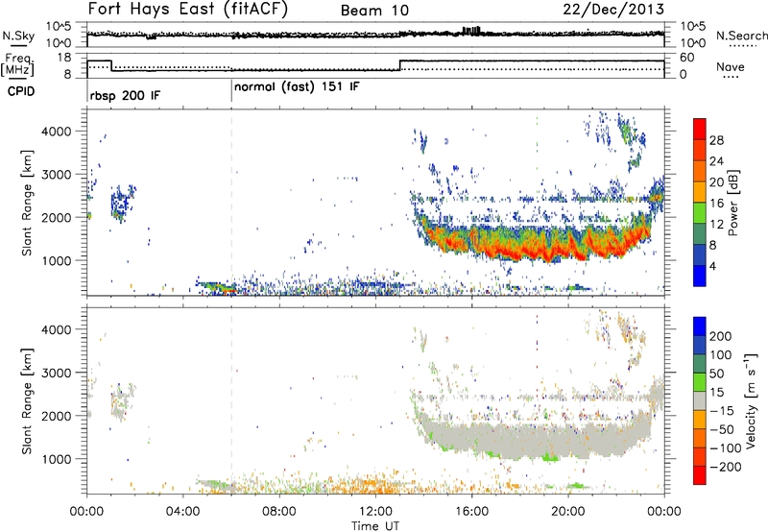This screenshot has height=532, width=768.
Task: Click the date '22/Dec/2013'
Action: coord(613,10)
